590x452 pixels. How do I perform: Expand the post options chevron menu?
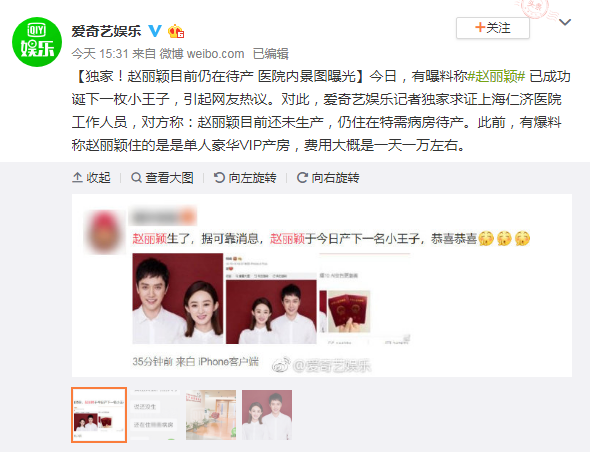(x=565, y=23)
